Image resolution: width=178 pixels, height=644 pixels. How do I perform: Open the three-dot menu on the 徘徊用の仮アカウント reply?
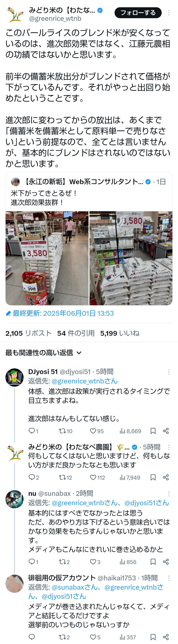(x=169, y=578)
